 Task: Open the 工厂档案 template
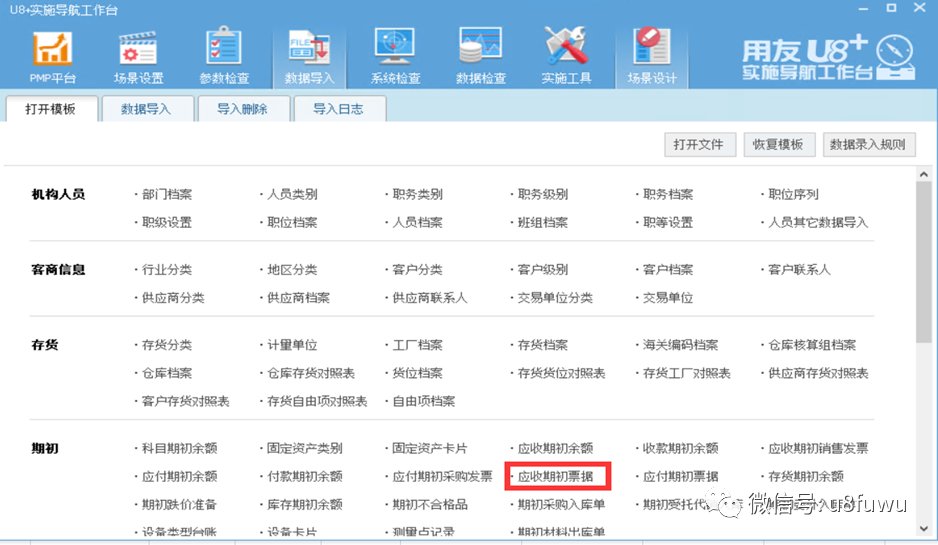click(418, 345)
